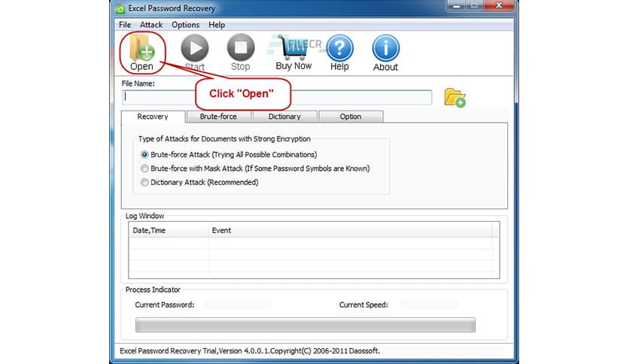Click the Open folder toolbar icon
Screen dimensions: 629x364
(141, 53)
